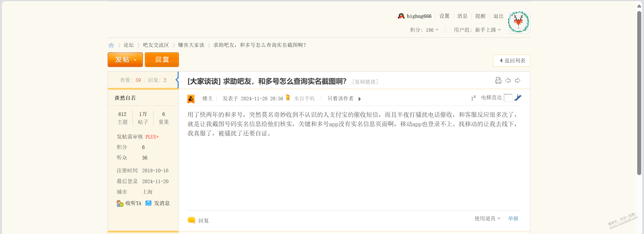Click the vertical scrollbar thumb

click(639, 93)
